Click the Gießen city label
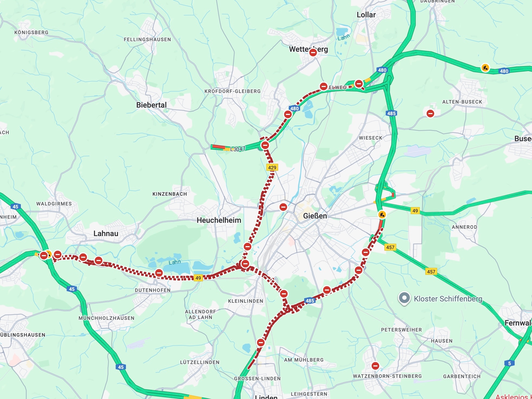Image resolution: width=532 pixels, height=399 pixels. click(x=315, y=216)
